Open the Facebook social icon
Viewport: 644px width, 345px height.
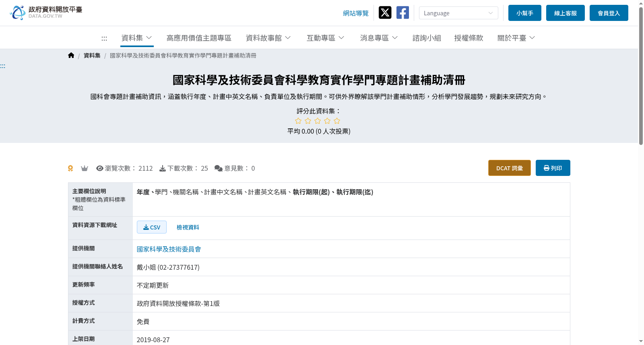pos(402,12)
